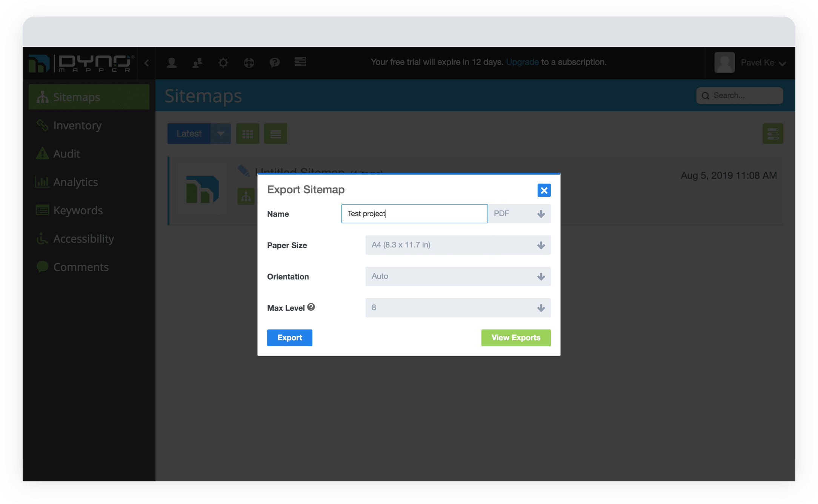
Task: Click the Export button
Action: (289, 338)
